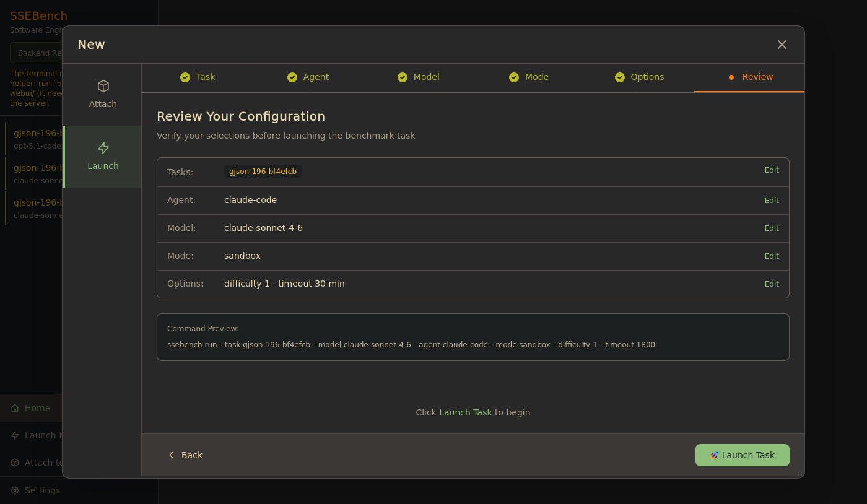Click the green 'Launch Task' hint text
This screenshot has height=504, width=867.
pos(465,412)
